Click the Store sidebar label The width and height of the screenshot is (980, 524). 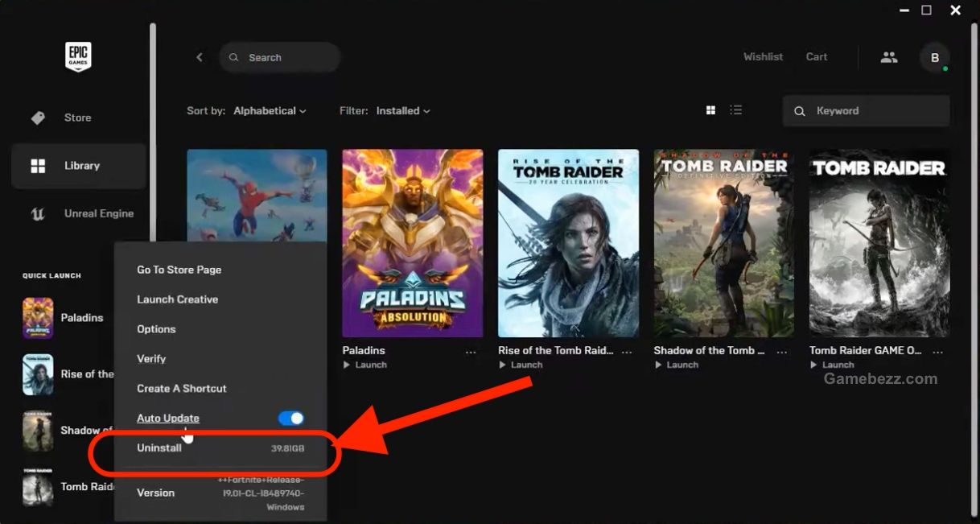[x=78, y=118]
